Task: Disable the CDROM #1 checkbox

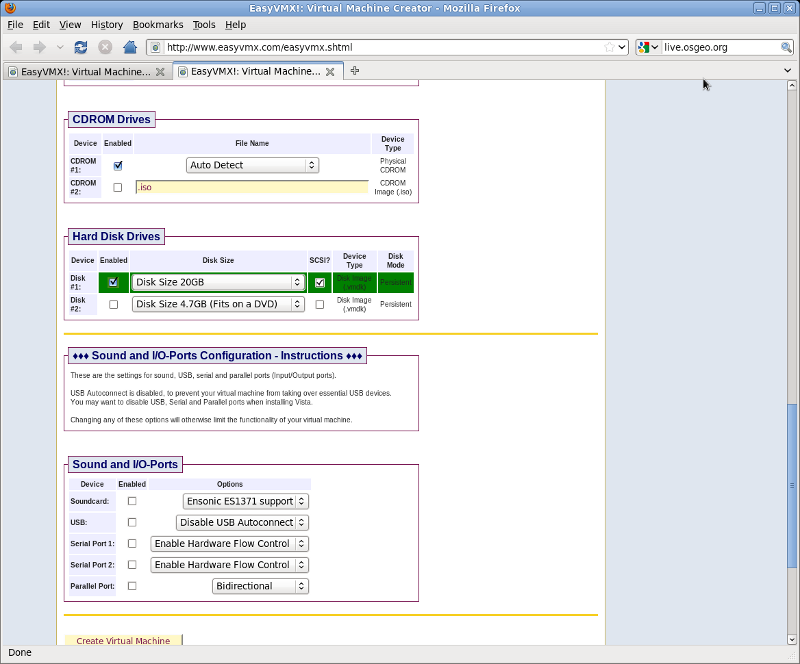Action: (118, 165)
